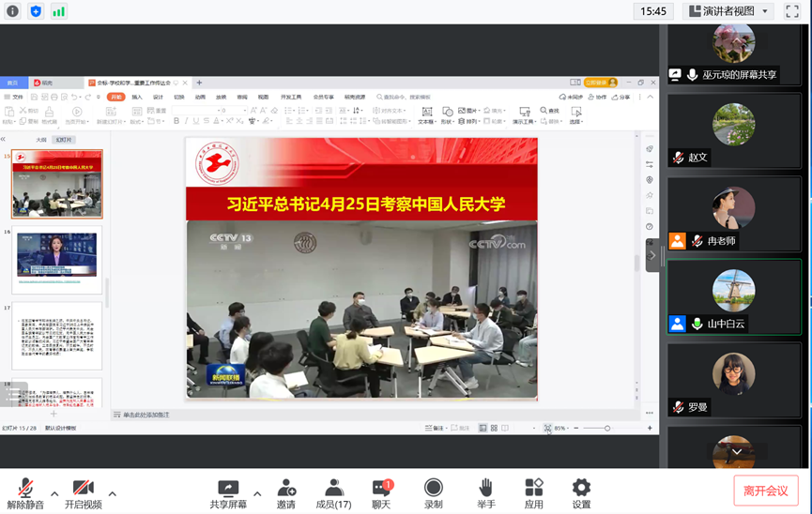The image size is (812, 514).
Task: Click 单击此处添加备注 notes field
Action: (146, 415)
